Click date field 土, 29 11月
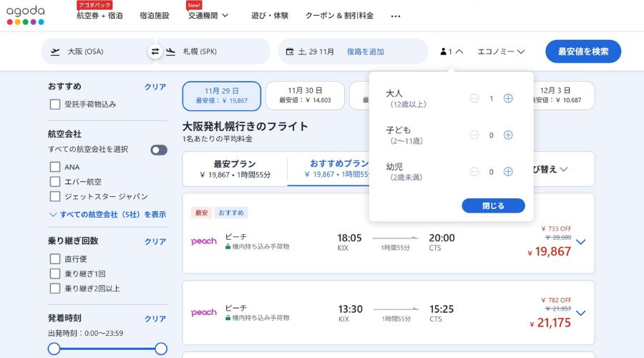This screenshot has width=644, height=358. pos(316,52)
